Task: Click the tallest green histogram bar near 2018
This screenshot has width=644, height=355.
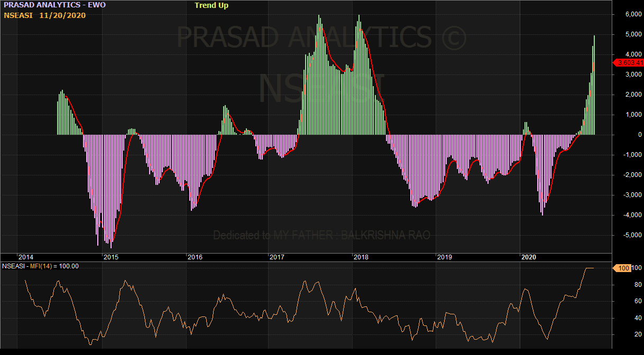Action: pos(359,74)
